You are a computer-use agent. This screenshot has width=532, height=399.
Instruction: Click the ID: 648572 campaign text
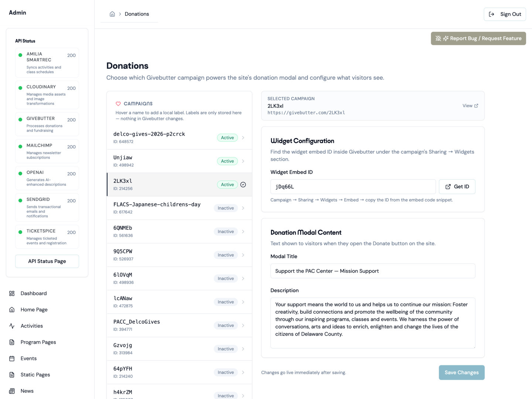[123, 141]
